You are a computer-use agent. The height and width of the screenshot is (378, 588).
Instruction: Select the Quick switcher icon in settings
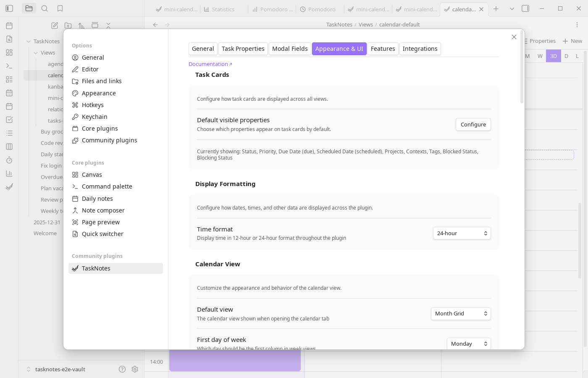pos(75,234)
